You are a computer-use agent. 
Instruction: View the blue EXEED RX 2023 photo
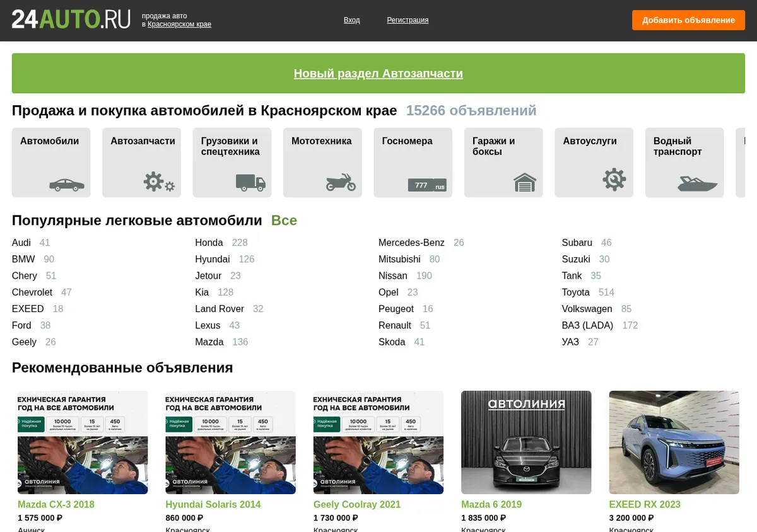(x=674, y=442)
